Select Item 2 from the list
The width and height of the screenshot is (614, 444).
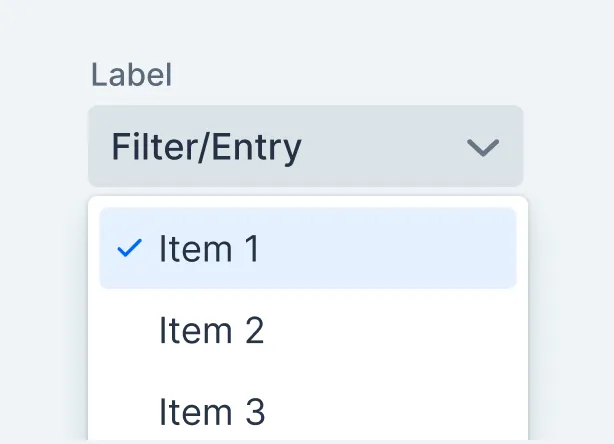(x=211, y=330)
